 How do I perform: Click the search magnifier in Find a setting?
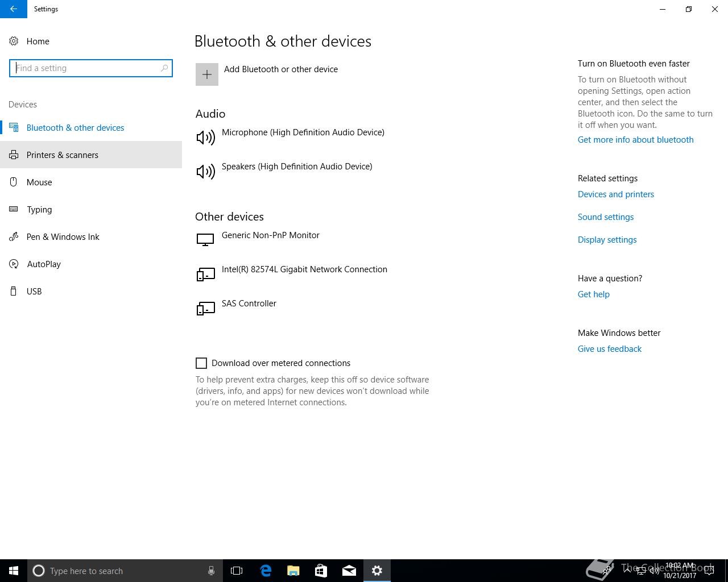tap(164, 68)
